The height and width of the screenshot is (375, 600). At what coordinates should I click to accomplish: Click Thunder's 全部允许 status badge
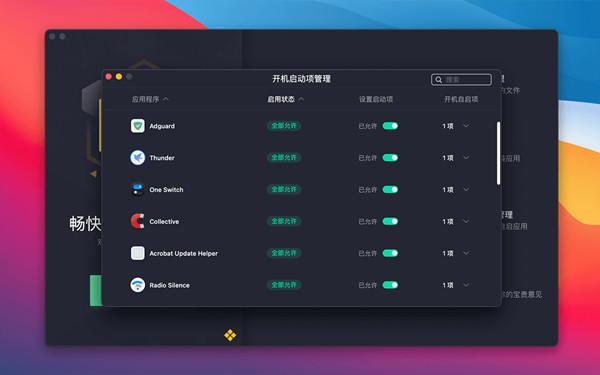(284, 158)
